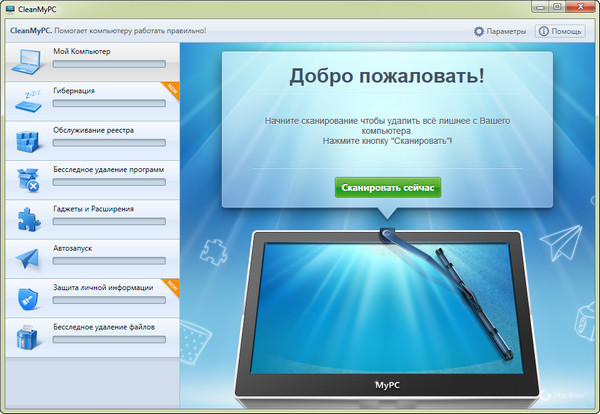Viewport: 600px width, 414px height.
Task: Open the Помощь help button
Action: 560,31
